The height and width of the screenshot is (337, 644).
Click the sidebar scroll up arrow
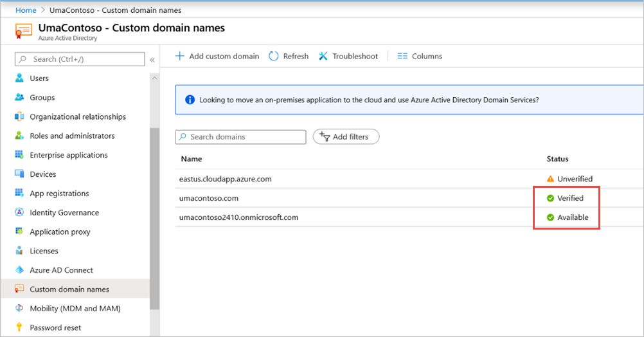154,78
